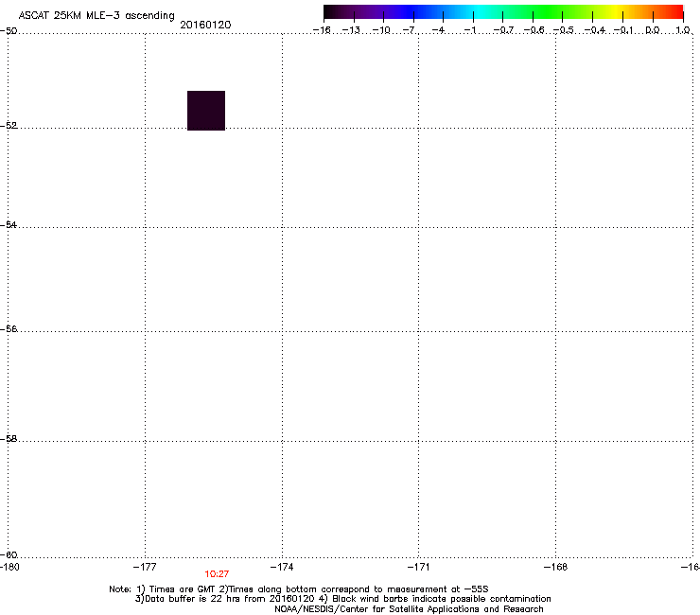This screenshot has width=700, height=615.
Task: Click the NOAA/NESDIS credit line
Action: (409, 609)
